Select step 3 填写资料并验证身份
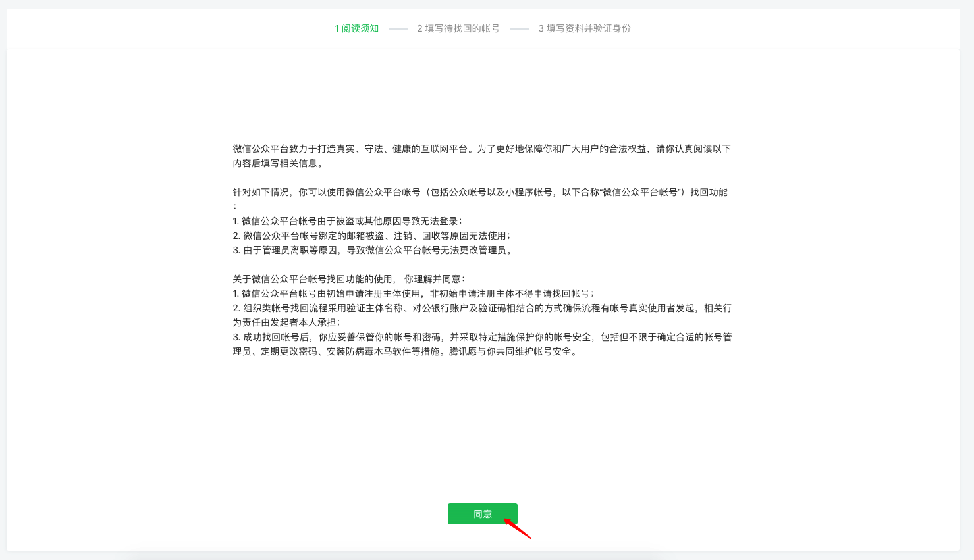Image resolution: width=974 pixels, height=560 pixels. tap(584, 28)
